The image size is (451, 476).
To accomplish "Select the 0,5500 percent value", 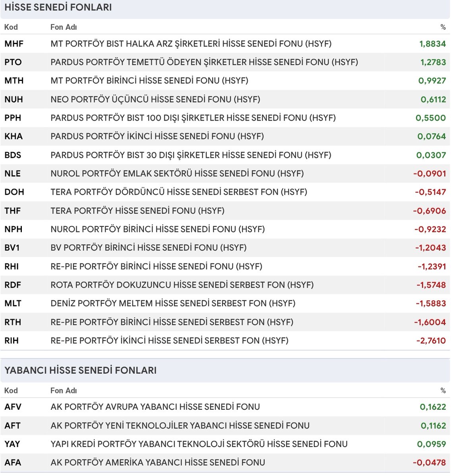I will 431,118.
